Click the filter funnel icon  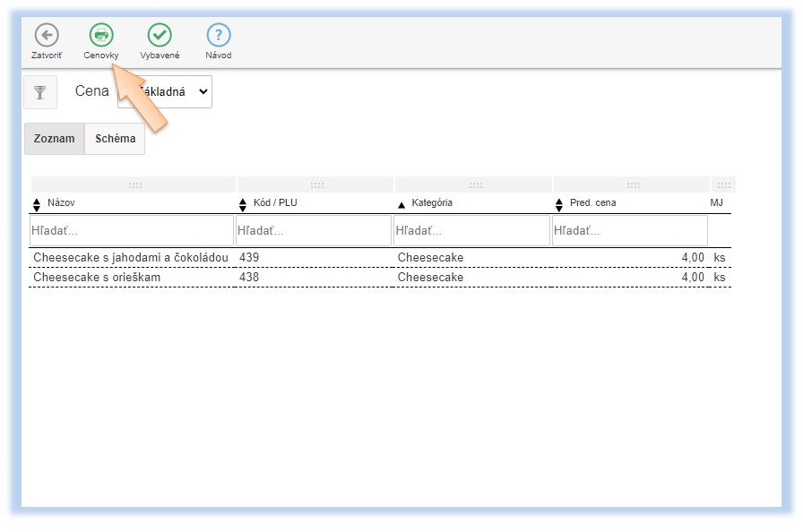39,92
